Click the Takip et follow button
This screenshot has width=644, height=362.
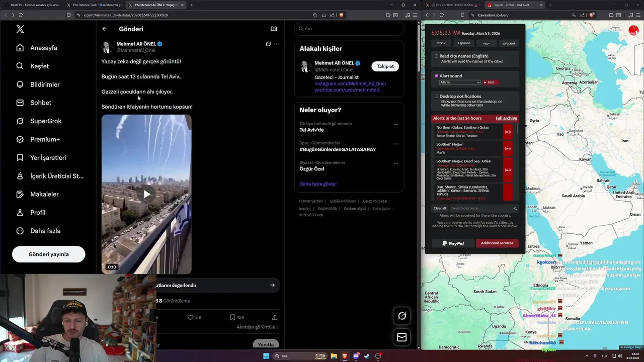tap(385, 66)
